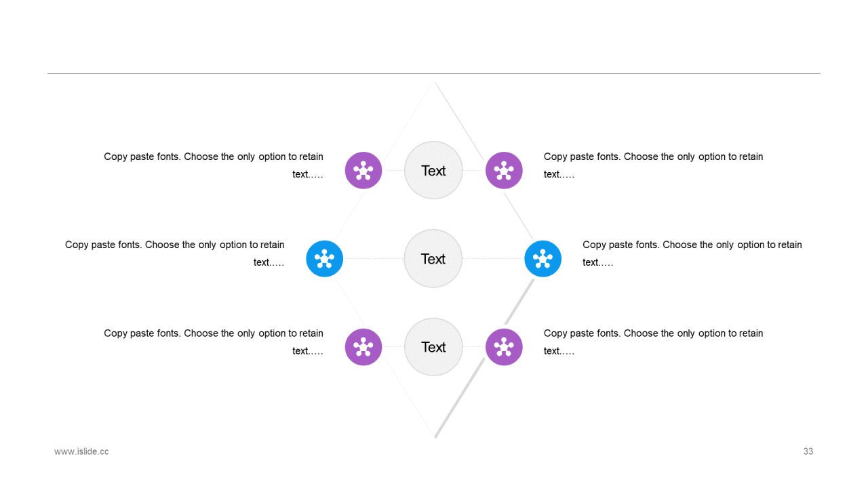Select the horizontal header line at top

(434, 73)
